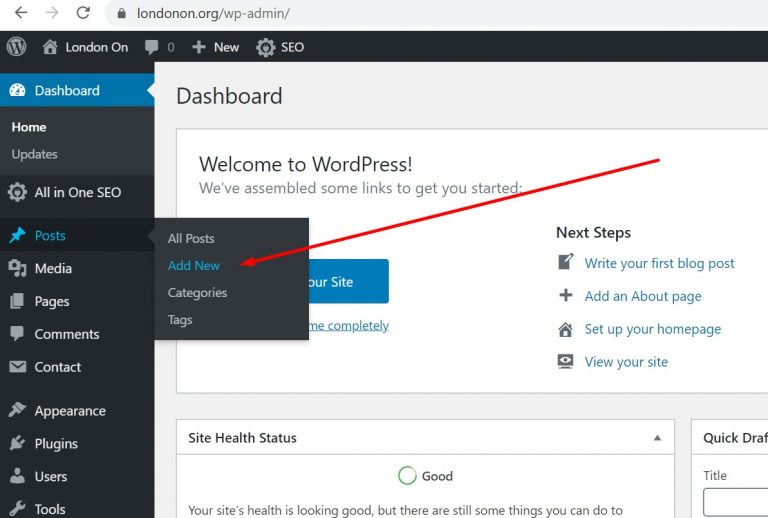Reload the page with the refresh icon

coord(83,13)
